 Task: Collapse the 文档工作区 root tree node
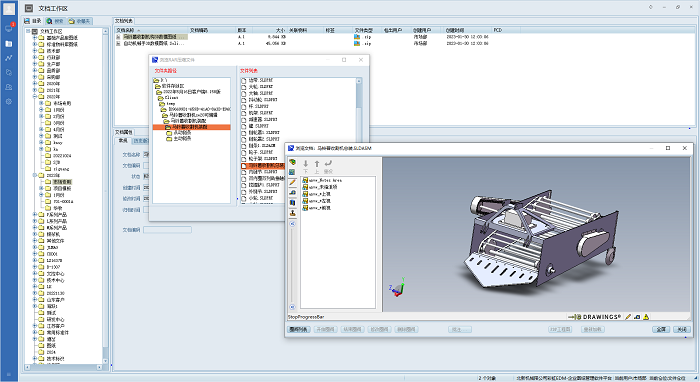click(x=28, y=31)
